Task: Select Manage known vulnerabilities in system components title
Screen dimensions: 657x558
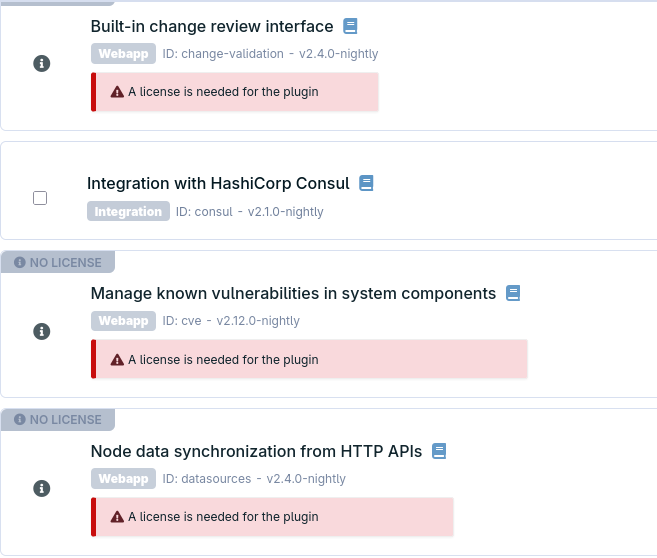Action: coord(293,293)
